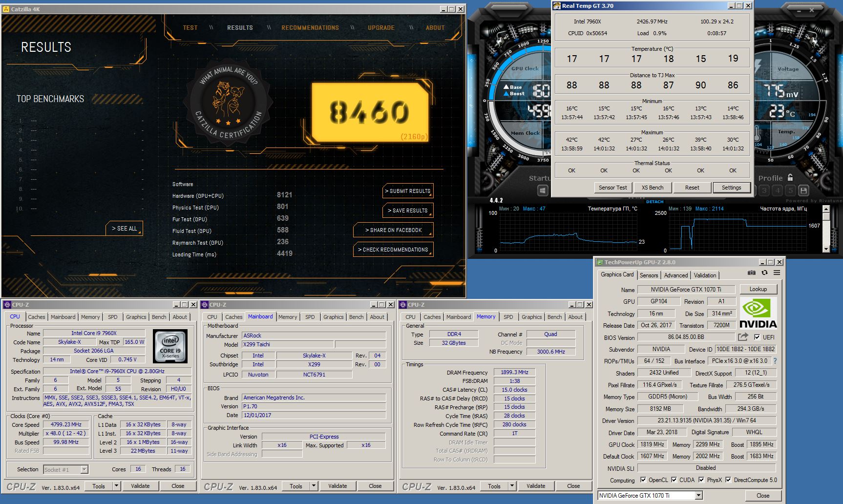Click the GPU-Z refresh icon
Screen dimensions: 843x504
pyautogui.click(x=764, y=273)
